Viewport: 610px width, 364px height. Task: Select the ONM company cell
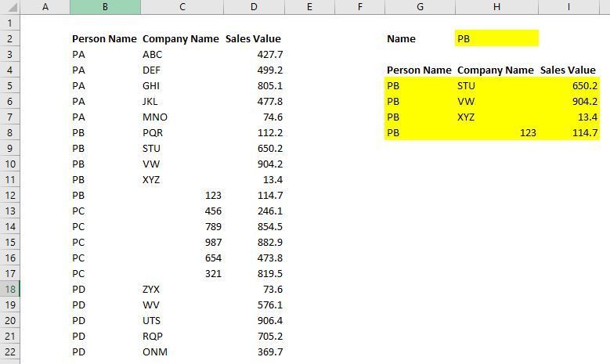(182, 352)
